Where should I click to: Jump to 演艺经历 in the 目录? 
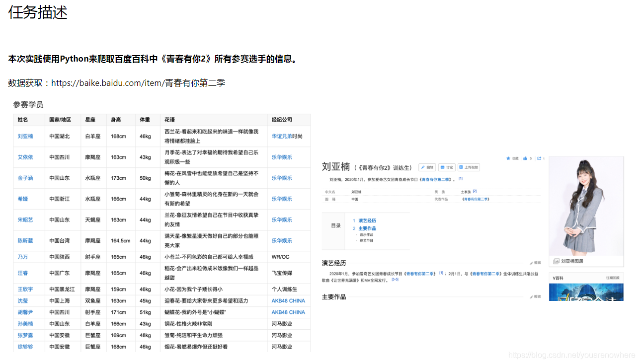367,220
